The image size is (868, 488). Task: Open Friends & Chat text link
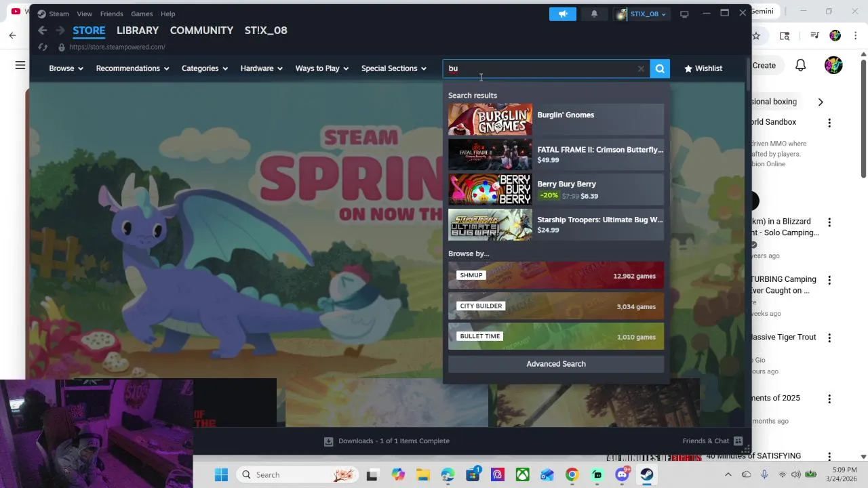pos(706,441)
